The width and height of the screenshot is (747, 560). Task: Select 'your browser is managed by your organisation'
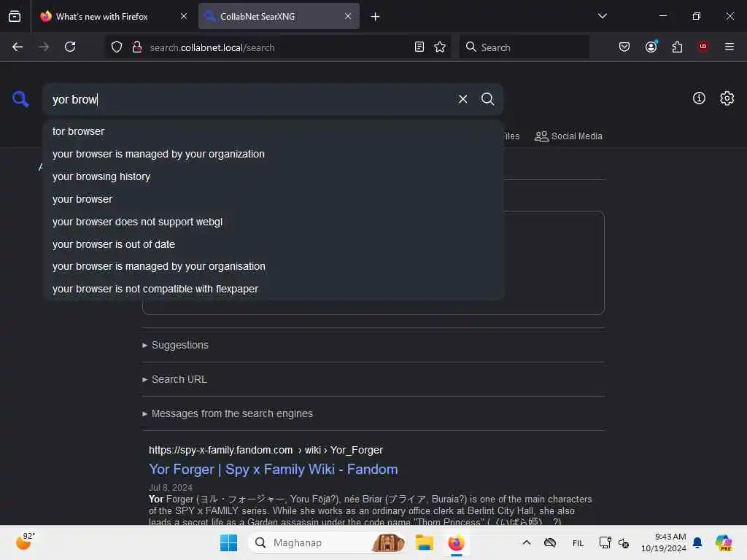coord(274,266)
